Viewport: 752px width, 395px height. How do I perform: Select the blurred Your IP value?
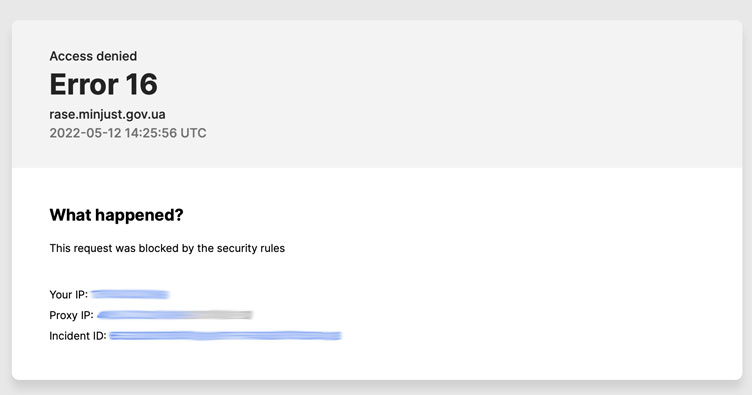(x=130, y=294)
